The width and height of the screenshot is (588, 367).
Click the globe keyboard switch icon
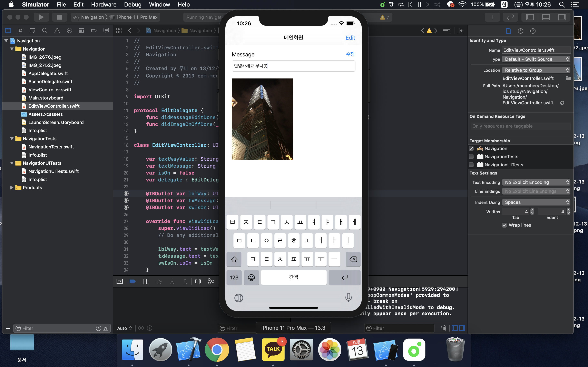coord(239,298)
